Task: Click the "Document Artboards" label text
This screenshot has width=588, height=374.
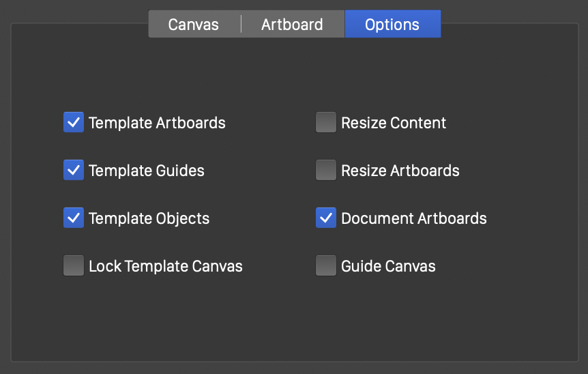Action: pos(414,219)
